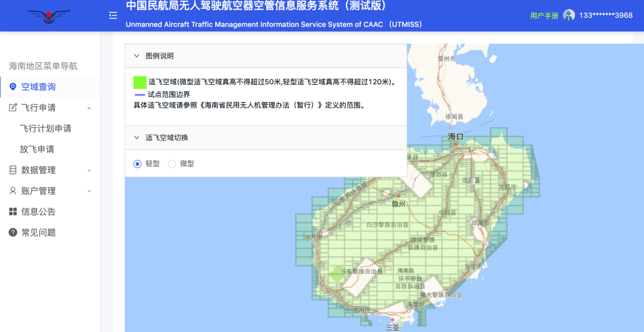The image size is (644, 332).
Task: Click the purple 试点范围边界 legend line
Action: click(x=140, y=95)
